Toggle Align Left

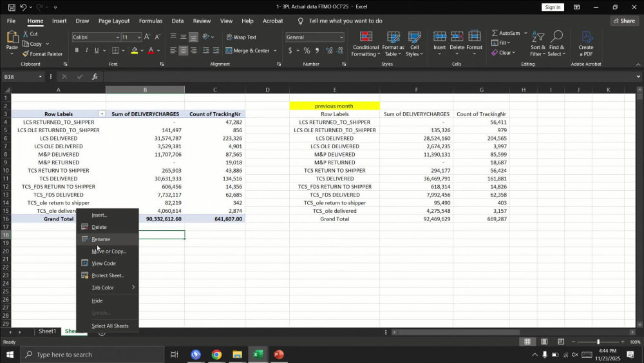[x=173, y=50]
